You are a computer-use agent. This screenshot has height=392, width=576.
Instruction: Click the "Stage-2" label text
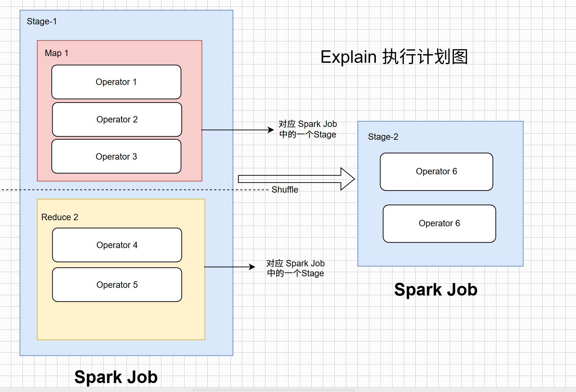383,137
